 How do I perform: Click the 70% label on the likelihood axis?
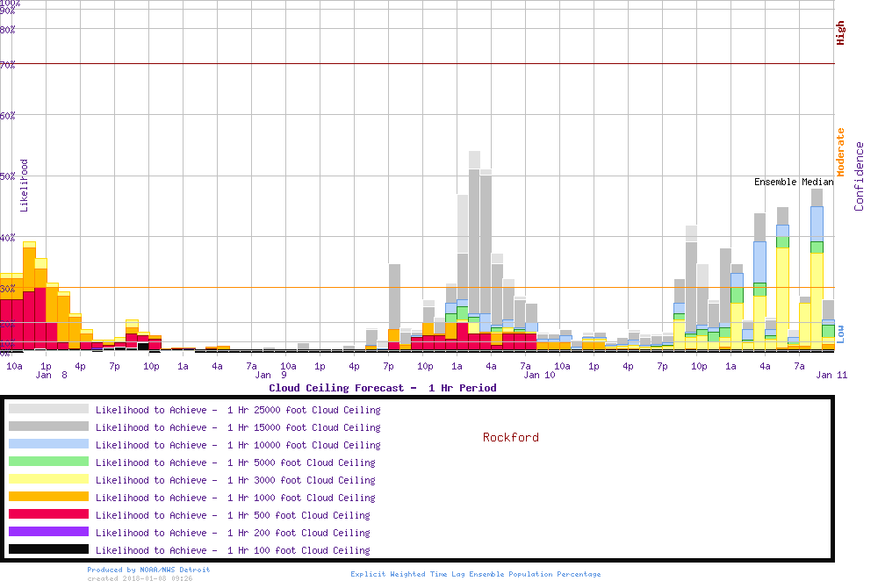point(8,64)
